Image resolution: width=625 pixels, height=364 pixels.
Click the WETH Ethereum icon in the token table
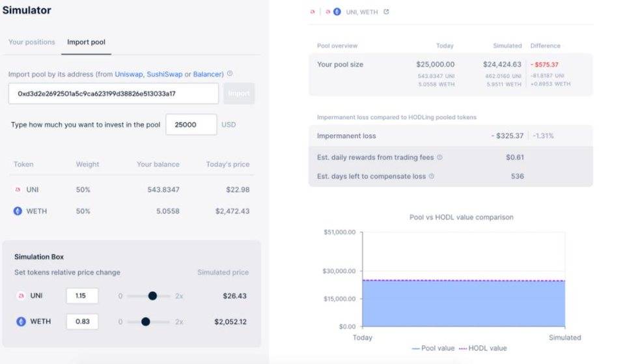click(x=18, y=211)
